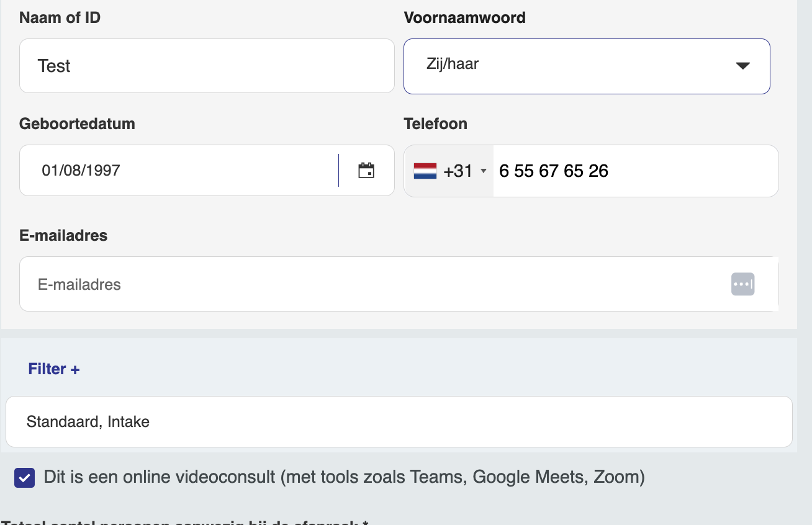The width and height of the screenshot is (812, 525).
Task: Disable the online videoconsult checkbox
Action: tap(24, 477)
